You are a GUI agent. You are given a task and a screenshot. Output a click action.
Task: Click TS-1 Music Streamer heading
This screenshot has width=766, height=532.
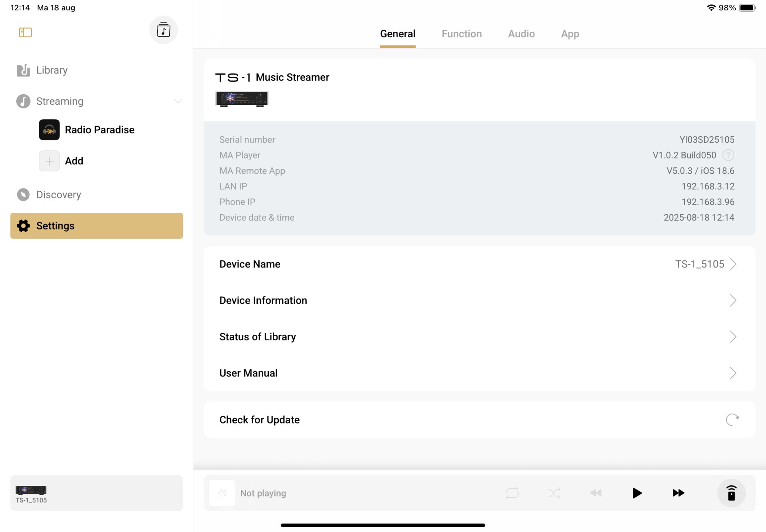(x=272, y=77)
